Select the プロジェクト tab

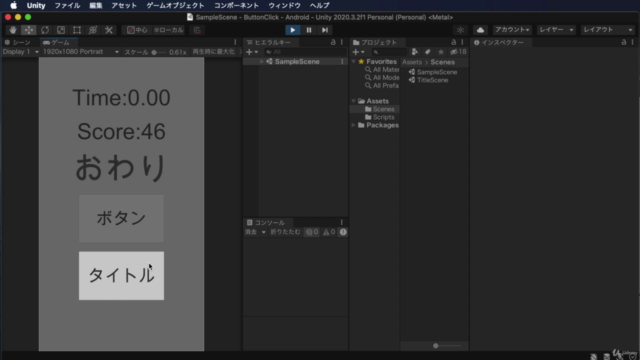(x=374, y=42)
